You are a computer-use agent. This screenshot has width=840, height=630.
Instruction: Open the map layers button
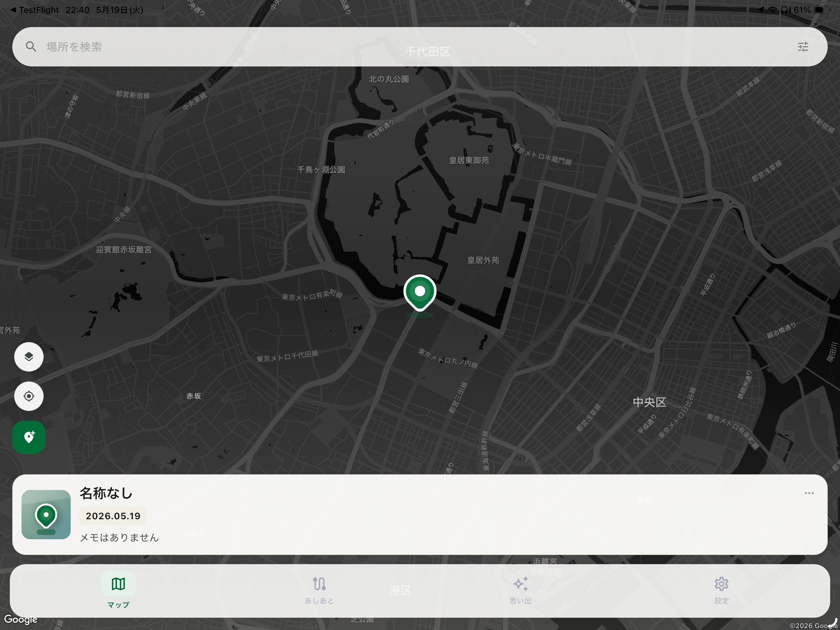[x=29, y=357]
